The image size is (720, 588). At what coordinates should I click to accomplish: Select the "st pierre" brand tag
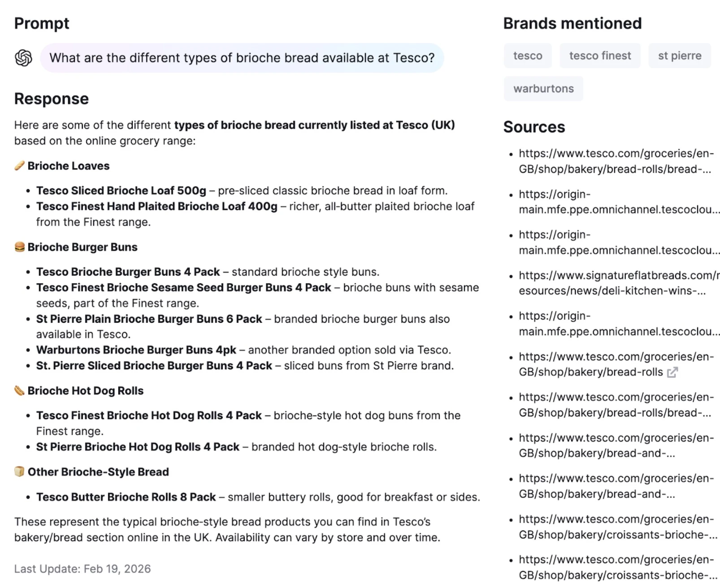(x=679, y=56)
